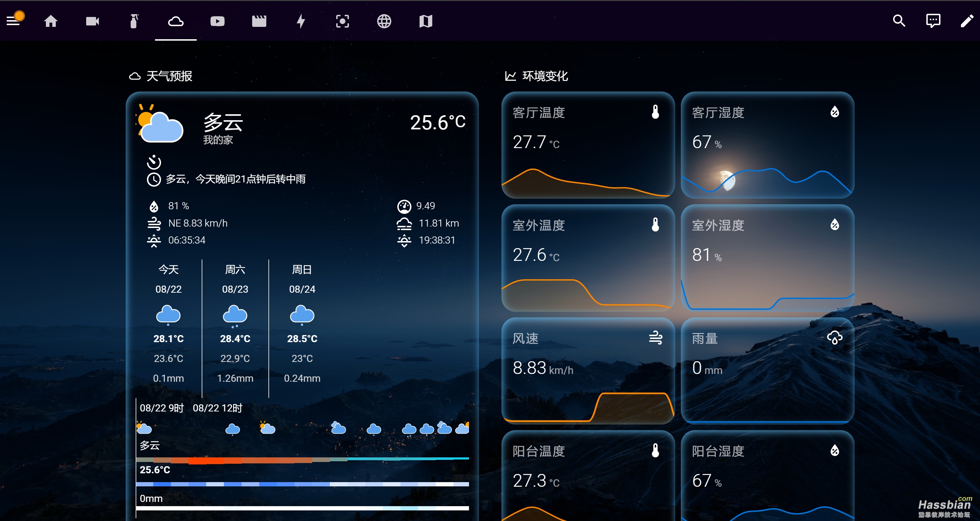Click water-percent icon on 阳台湿度 card
Viewport: 980px width, 521px height.
(835, 451)
